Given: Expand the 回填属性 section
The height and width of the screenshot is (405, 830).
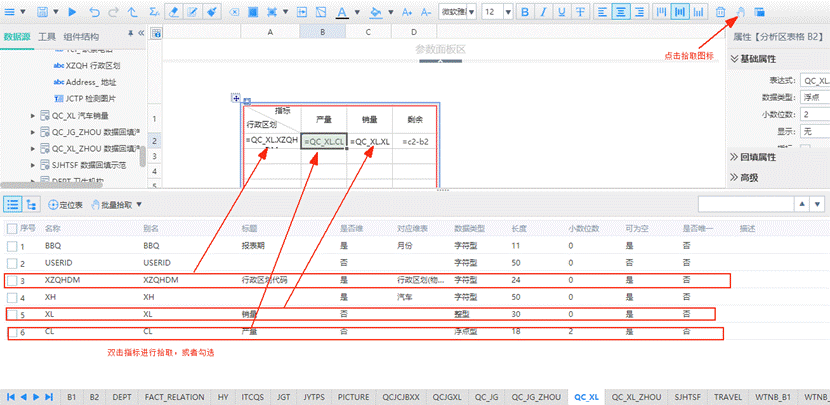Looking at the screenshot, I should point(753,157).
